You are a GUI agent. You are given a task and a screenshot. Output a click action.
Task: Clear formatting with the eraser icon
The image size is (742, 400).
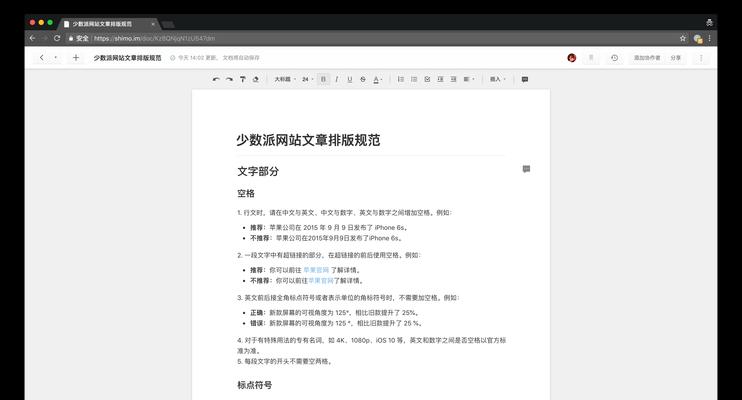(256, 80)
